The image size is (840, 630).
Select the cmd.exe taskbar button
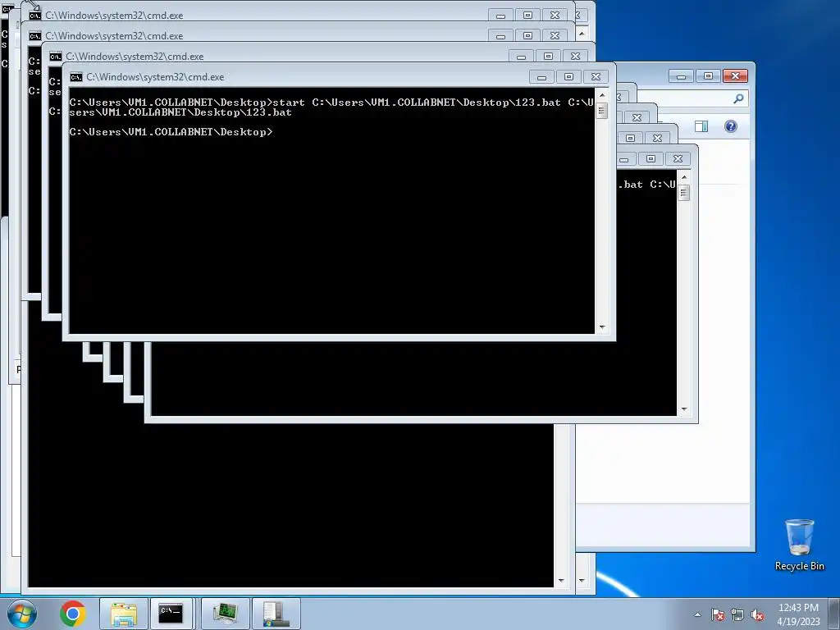click(x=171, y=614)
